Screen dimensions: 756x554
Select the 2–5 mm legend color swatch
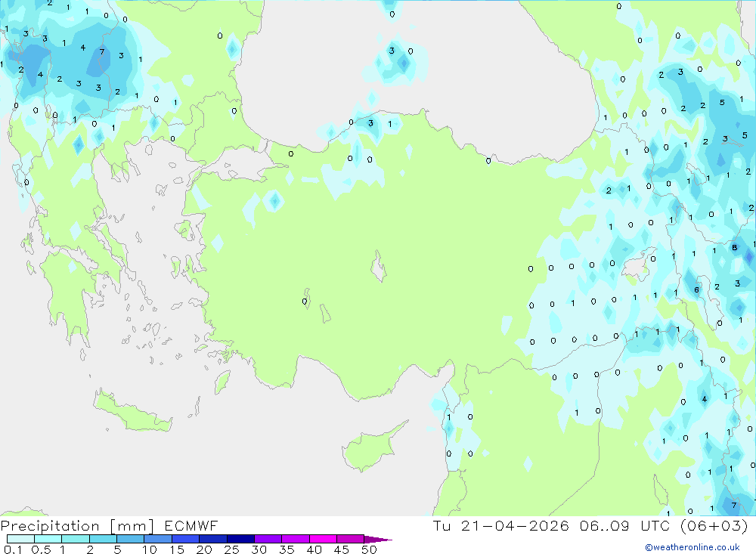[103, 539]
